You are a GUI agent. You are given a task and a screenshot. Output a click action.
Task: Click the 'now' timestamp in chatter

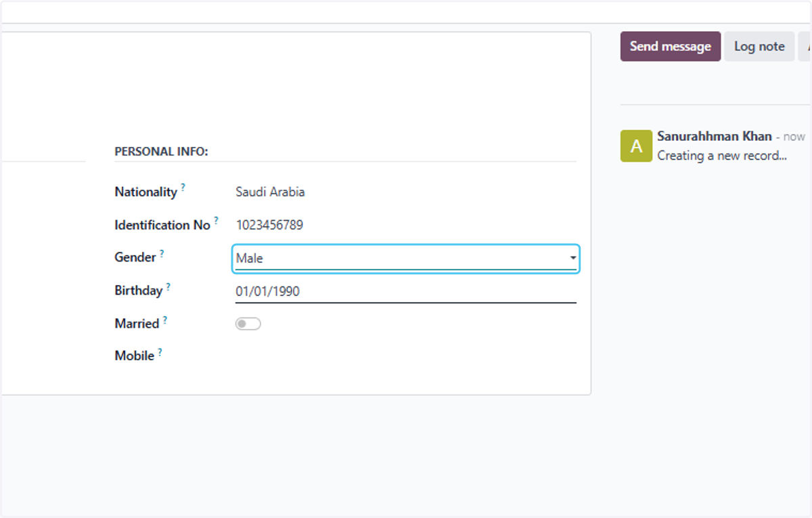tap(794, 137)
